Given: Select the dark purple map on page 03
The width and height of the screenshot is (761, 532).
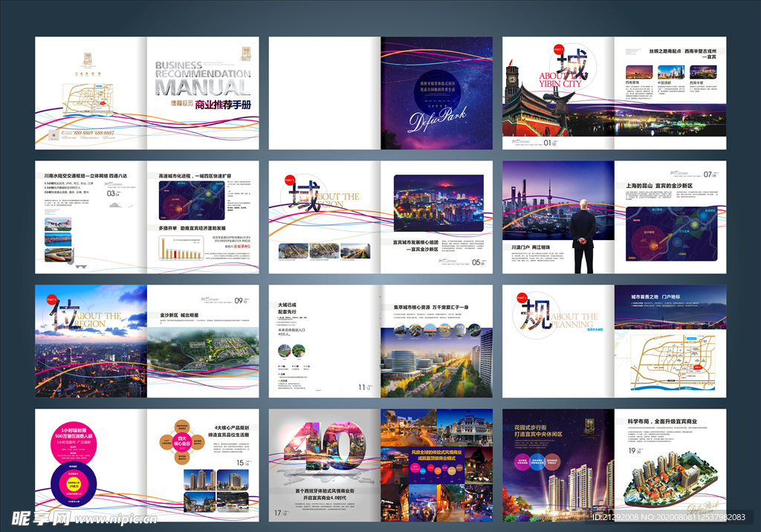Looking at the screenshot, I should pyautogui.click(x=192, y=201).
